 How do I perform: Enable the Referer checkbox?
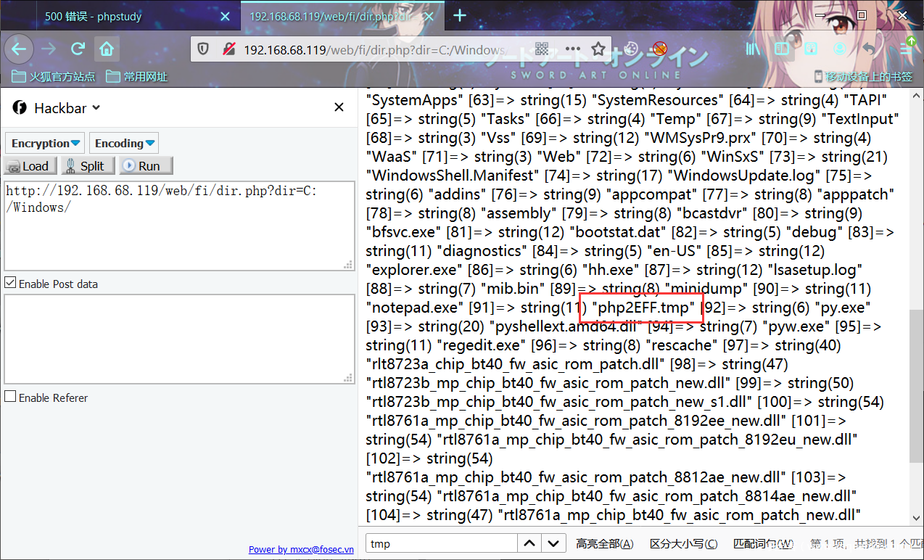pyautogui.click(x=10, y=397)
